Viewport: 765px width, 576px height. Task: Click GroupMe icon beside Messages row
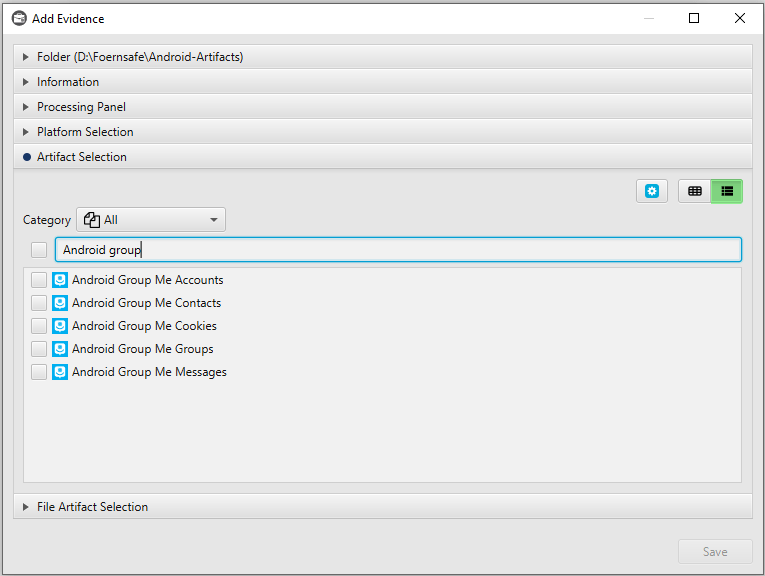click(x=60, y=372)
